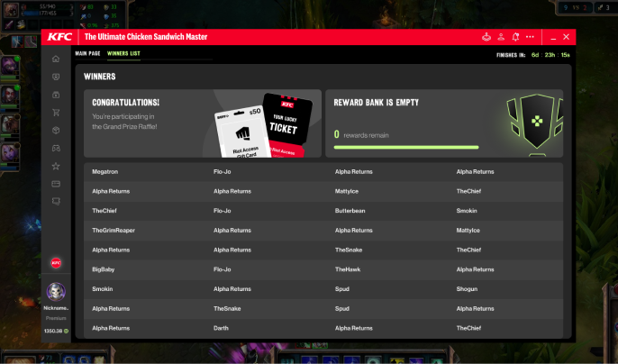Open the gamepad sidebar icon
Screen dimensions: 618x364
(56, 148)
